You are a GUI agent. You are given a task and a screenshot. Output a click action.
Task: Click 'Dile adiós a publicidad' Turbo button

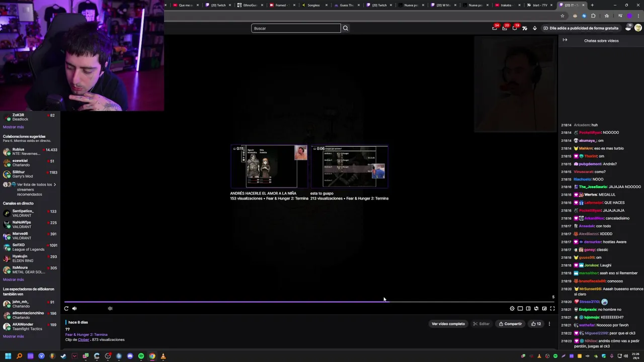(x=581, y=28)
